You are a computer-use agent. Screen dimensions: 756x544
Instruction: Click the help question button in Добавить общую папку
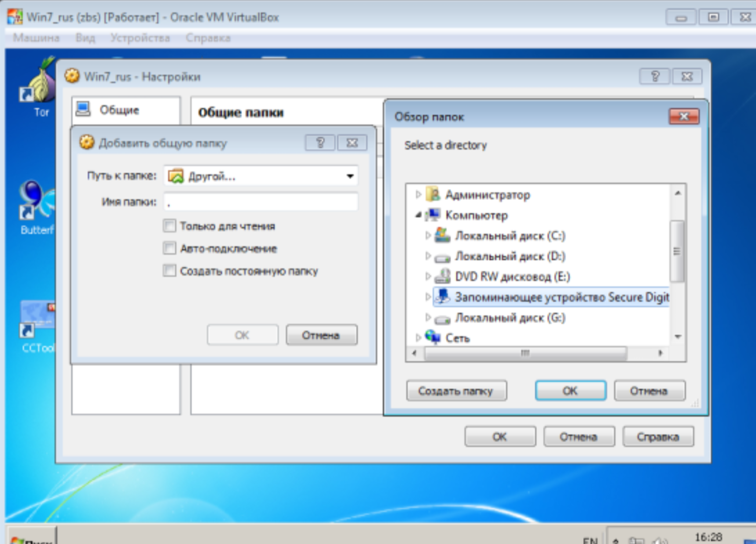click(x=320, y=143)
